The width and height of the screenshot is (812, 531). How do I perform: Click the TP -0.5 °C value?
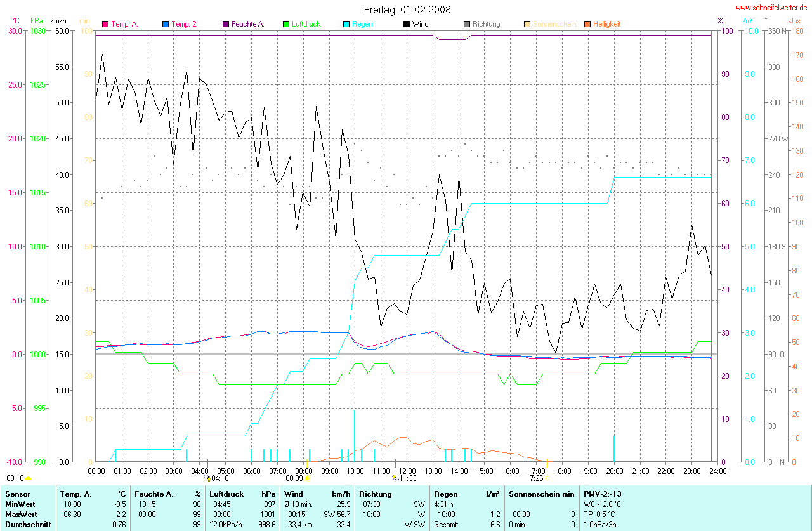[600, 515]
